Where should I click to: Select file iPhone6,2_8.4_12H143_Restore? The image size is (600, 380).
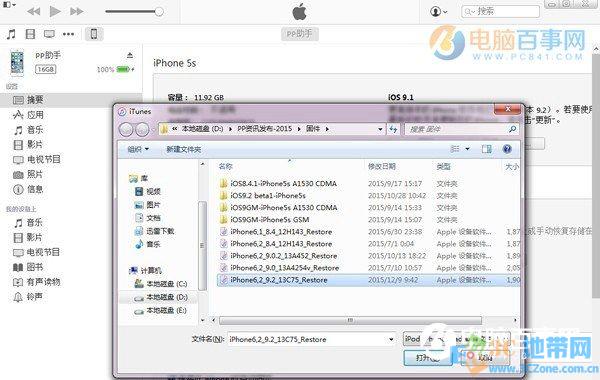pyautogui.click(x=276, y=244)
